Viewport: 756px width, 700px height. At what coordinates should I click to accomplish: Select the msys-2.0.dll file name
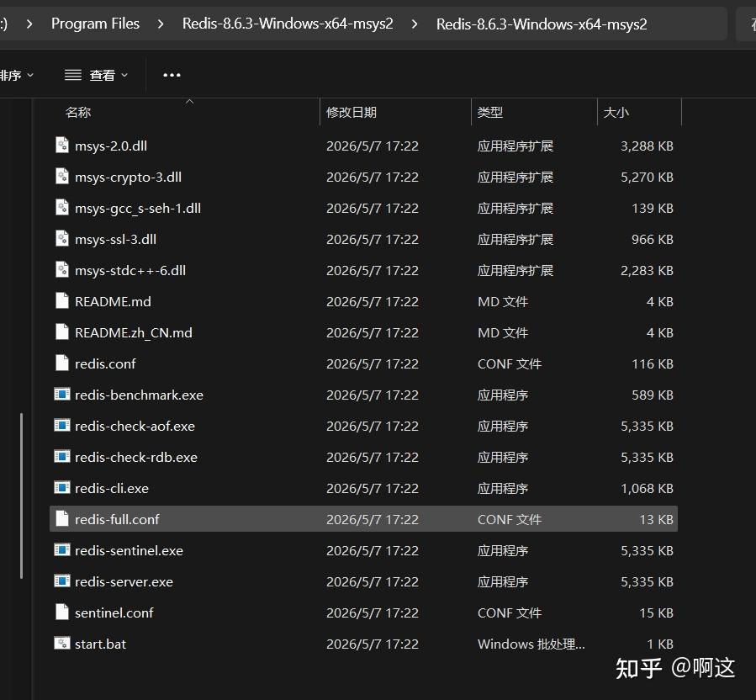coord(111,146)
